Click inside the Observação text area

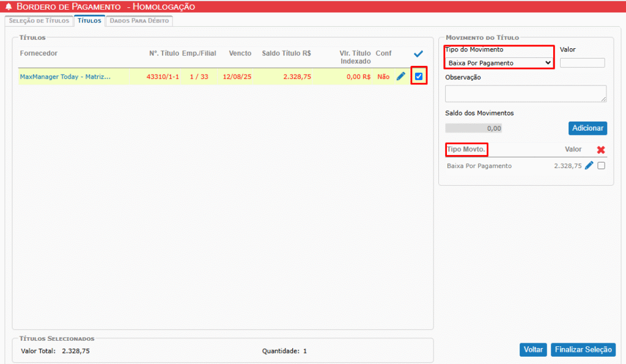[525, 93]
